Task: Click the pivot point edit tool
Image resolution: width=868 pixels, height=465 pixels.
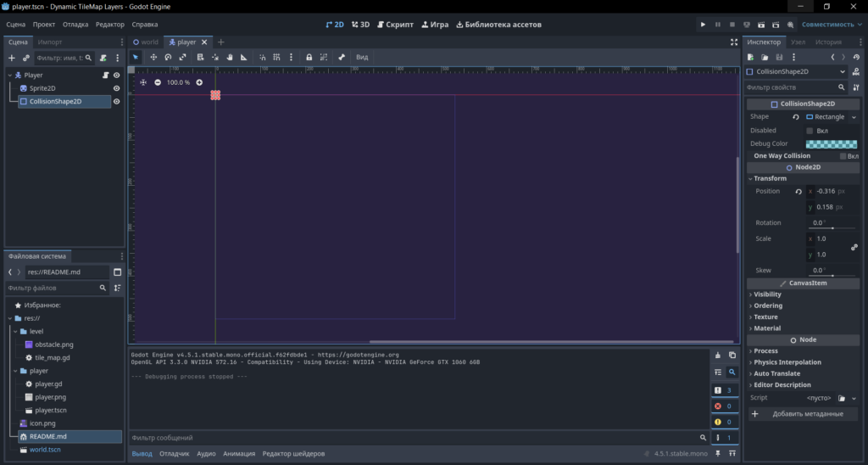Action: 214,57
